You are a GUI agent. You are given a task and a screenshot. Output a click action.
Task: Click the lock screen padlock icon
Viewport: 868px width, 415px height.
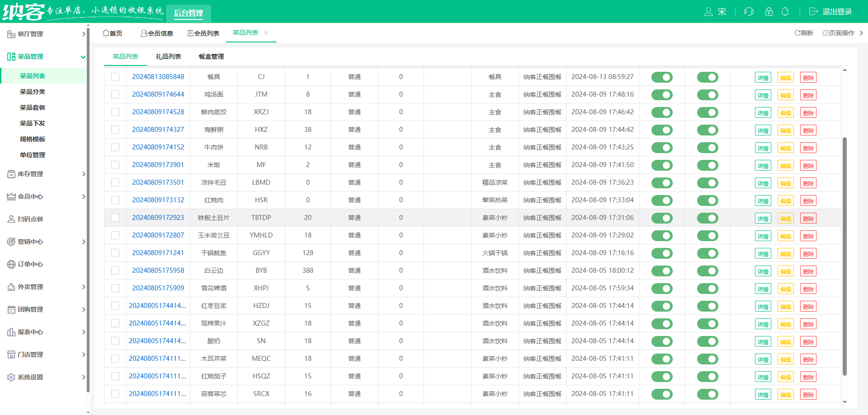coord(769,12)
